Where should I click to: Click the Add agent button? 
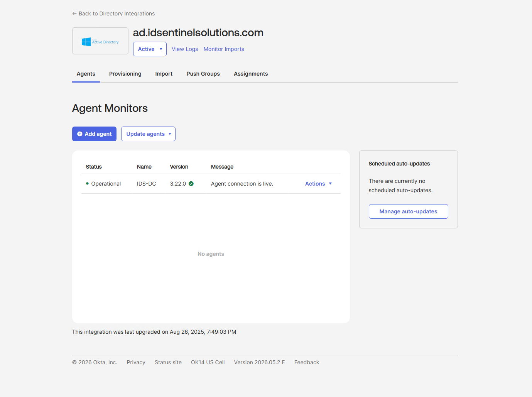(x=94, y=134)
